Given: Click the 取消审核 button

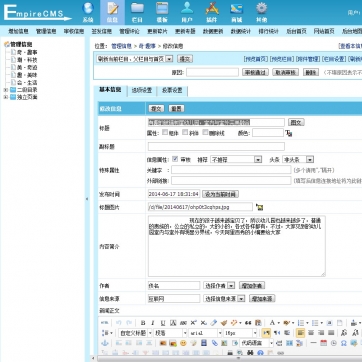Looking at the screenshot, I should [286, 72].
